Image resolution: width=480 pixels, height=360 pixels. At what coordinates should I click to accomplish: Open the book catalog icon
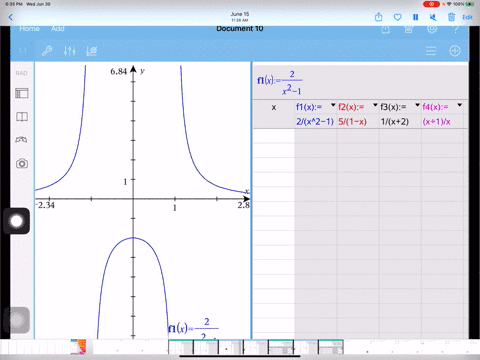(22, 117)
